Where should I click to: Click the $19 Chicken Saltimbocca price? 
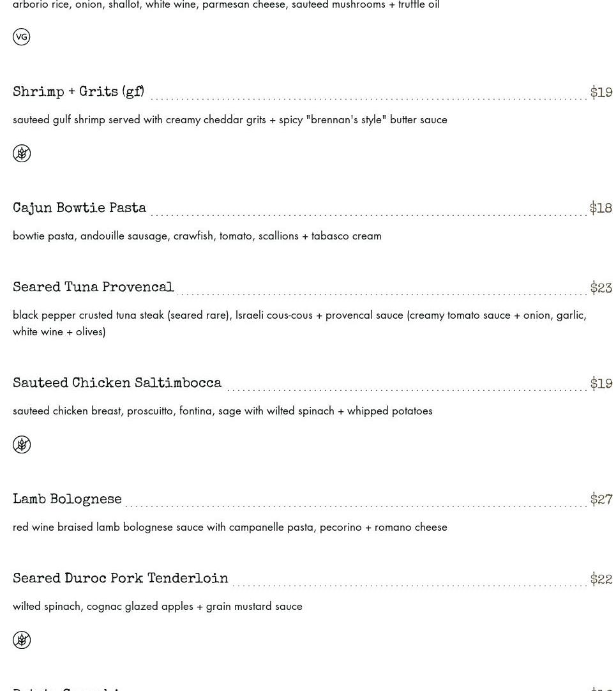click(x=601, y=383)
